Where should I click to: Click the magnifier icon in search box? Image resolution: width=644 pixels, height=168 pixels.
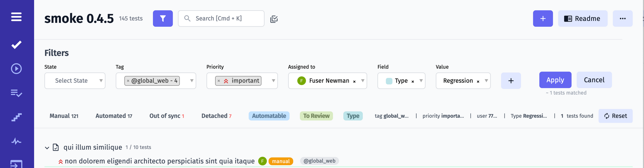187,18
